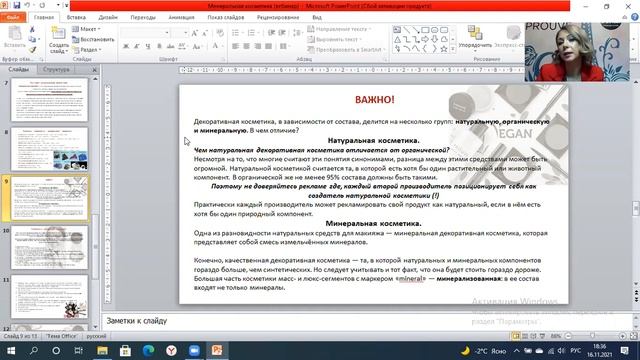Click the line spacing icon
Viewport: 640px width, 360px height.
(297, 33)
